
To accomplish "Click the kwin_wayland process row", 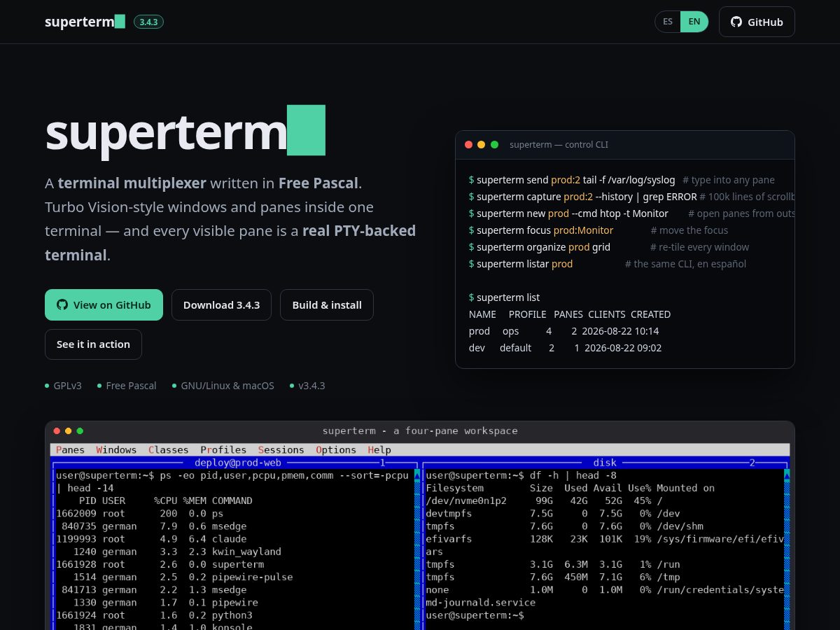I will 169,552.
